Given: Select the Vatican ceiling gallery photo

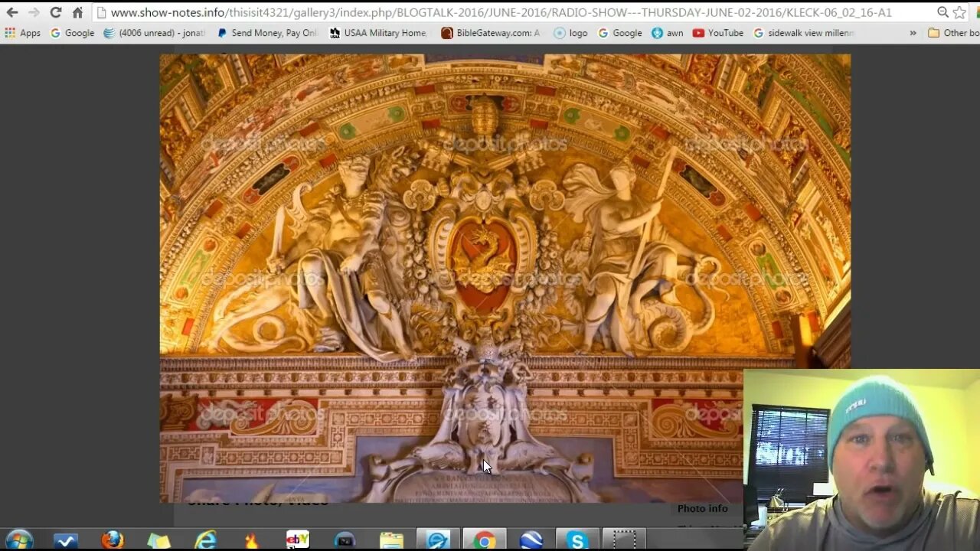Looking at the screenshot, I should (505, 278).
